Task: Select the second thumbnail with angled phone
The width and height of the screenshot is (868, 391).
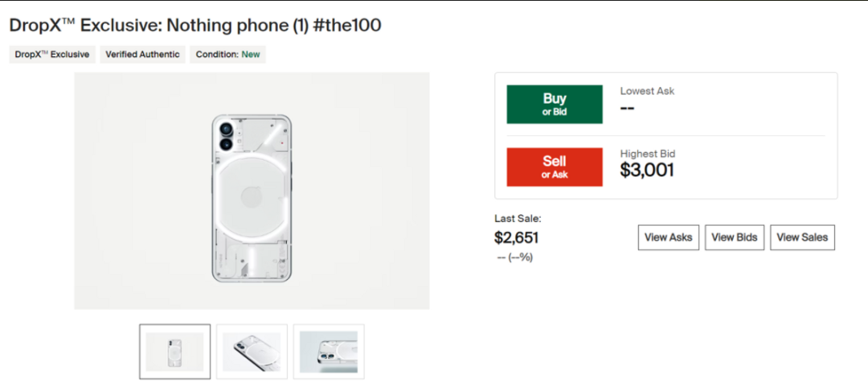Action: [x=252, y=352]
